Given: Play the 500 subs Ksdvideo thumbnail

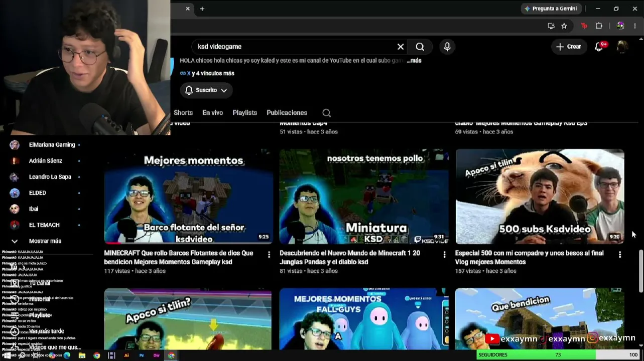Looking at the screenshot, I should point(540,197).
